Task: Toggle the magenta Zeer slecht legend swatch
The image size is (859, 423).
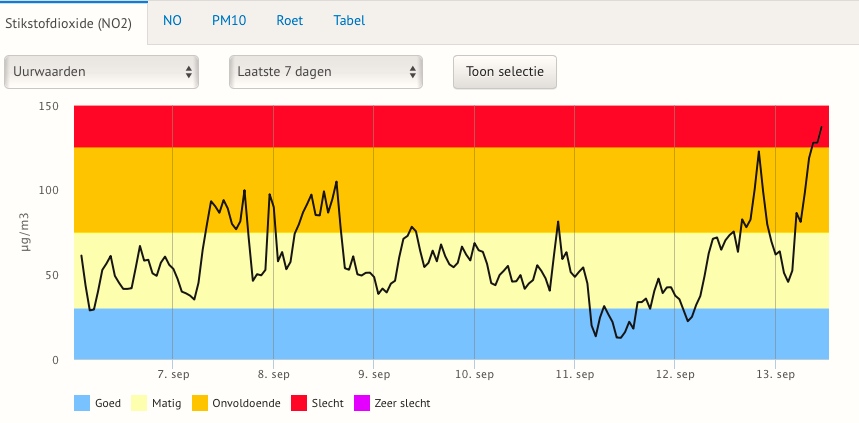Action: 362,403
